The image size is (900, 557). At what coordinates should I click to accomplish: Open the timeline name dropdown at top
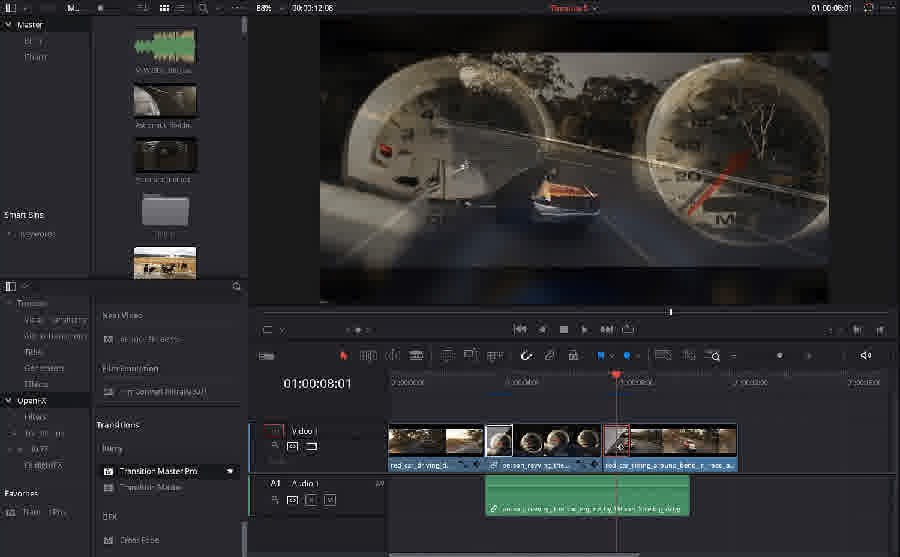coord(596,9)
